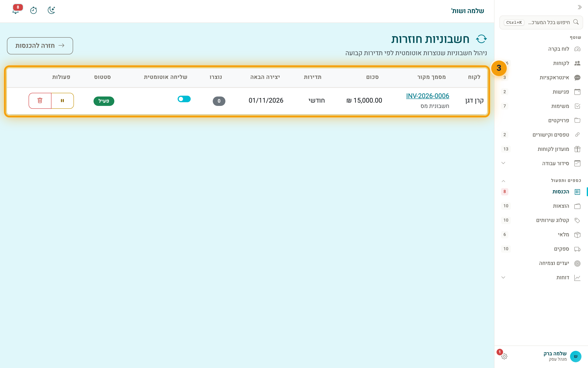Viewport: 588px width, 368px height.
Task: Click the פגישות calendar icon
Action: pyautogui.click(x=577, y=92)
